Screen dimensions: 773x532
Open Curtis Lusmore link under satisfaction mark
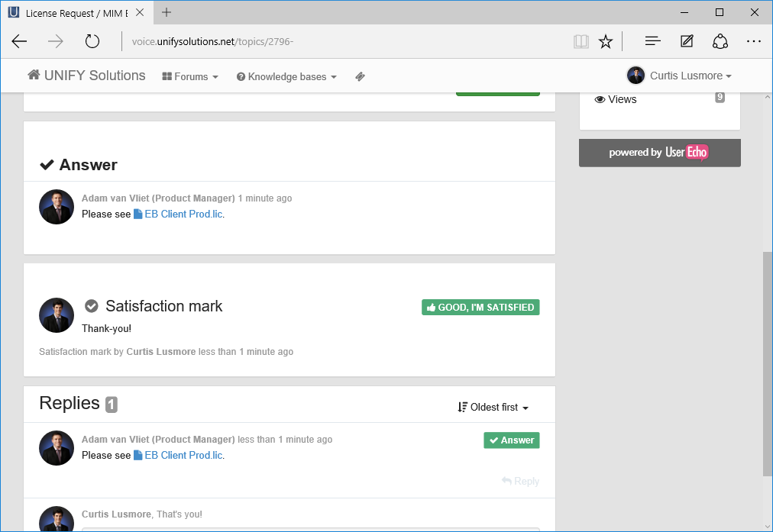(161, 352)
